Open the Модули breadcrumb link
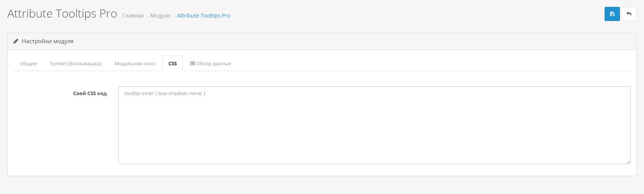644x194 pixels. pyautogui.click(x=160, y=16)
